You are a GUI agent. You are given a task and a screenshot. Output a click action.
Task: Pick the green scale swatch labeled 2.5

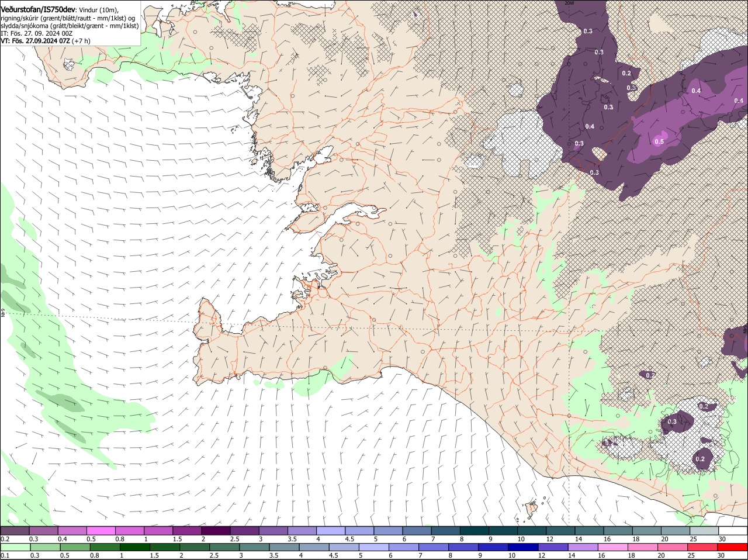tap(224, 547)
